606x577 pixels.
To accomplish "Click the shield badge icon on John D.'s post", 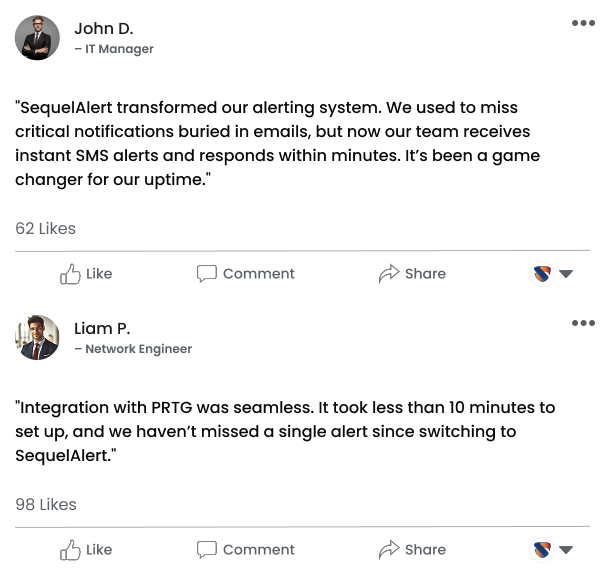I will pos(543,274).
